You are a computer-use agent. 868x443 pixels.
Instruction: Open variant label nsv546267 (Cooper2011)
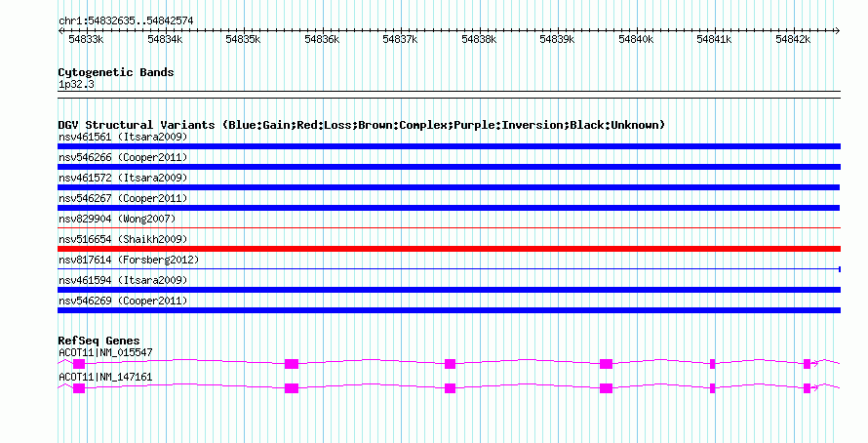coord(123,198)
